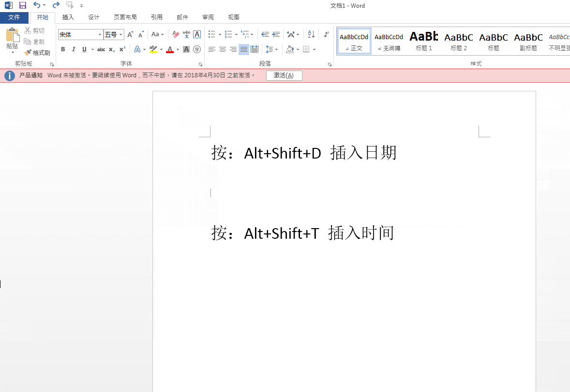Toggle strikethrough abc formatting
570x392 pixels.
pyautogui.click(x=101, y=49)
